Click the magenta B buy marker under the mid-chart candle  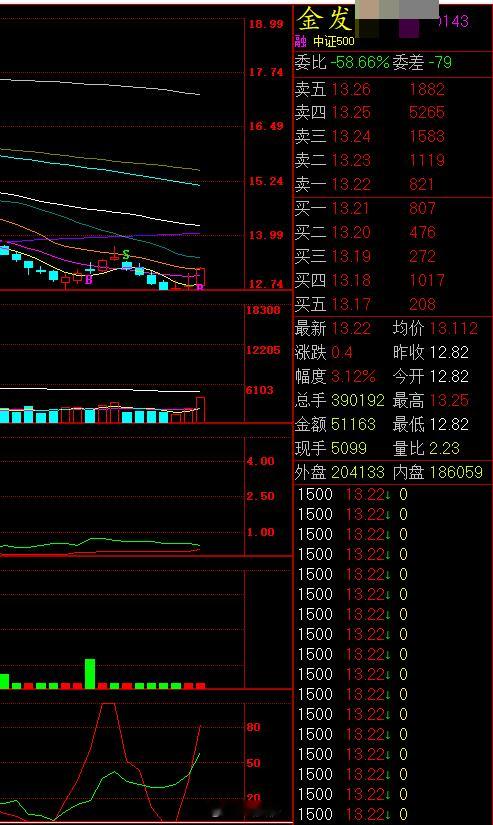(88, 280)
